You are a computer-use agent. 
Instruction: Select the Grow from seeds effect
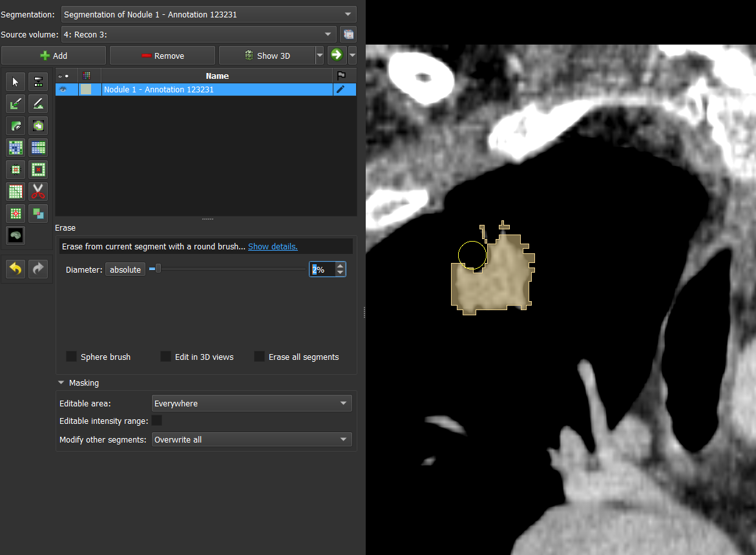pos(15,148)
